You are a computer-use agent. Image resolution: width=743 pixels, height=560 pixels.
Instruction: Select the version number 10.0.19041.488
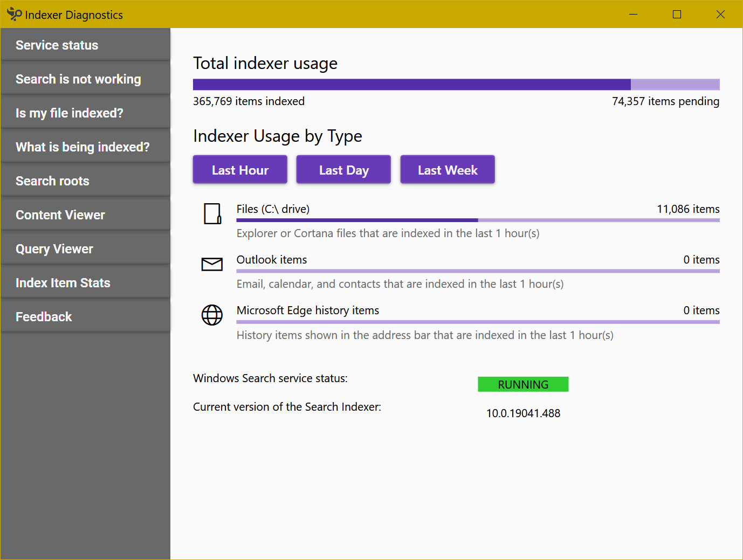(523, 413)
